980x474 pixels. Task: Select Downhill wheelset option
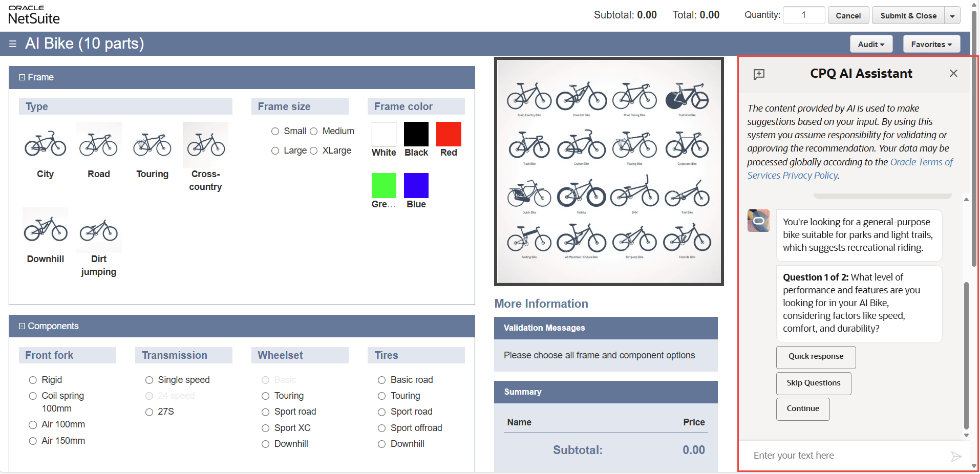coord(265,444)
